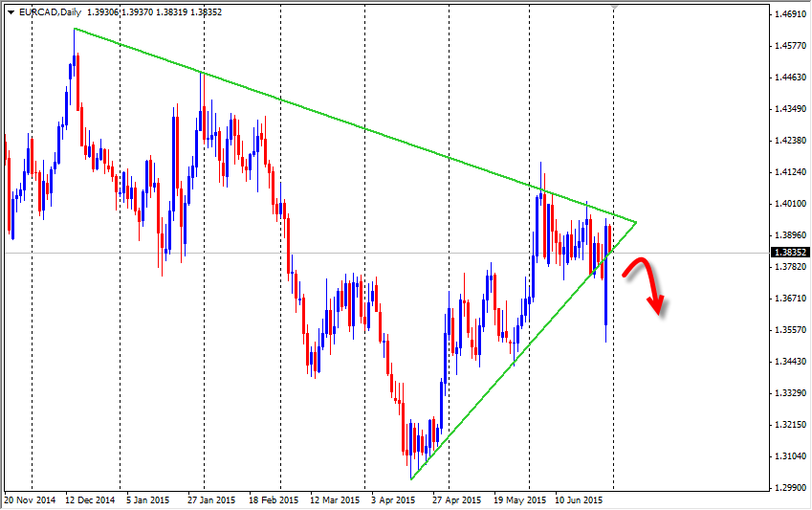Click the low price value 1.38319
This screenshot has height=510, width=812.
[172, 11]
